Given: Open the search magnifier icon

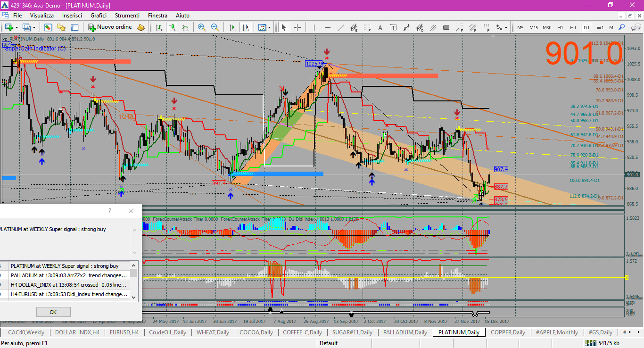Looking at the screenshot, I should pos(621,27).
